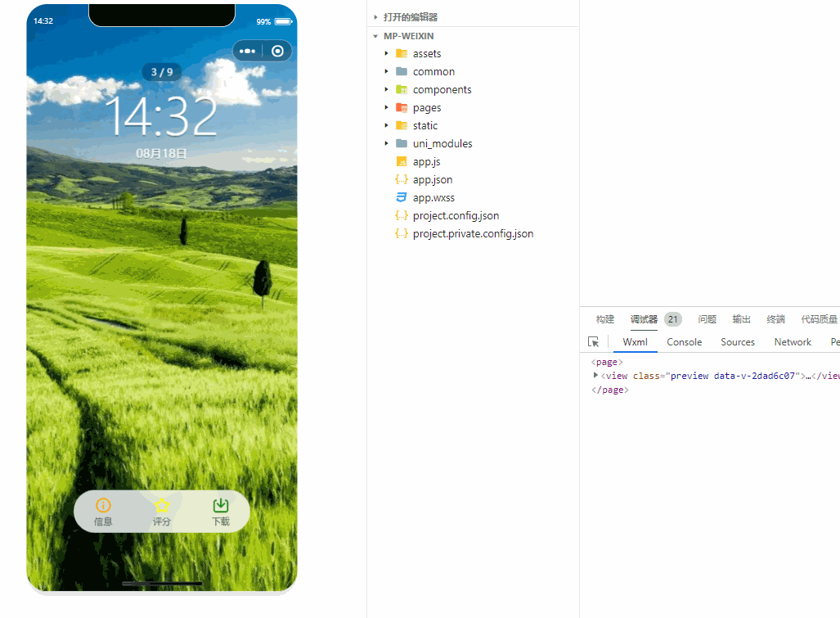Open project.config.json file
Screen dimensions: 840x618
point(456,215)
